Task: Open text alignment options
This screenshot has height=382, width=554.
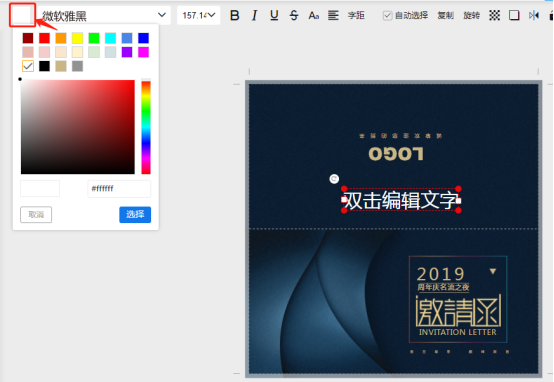Action: pyautogui.click(x=333, y=15)
